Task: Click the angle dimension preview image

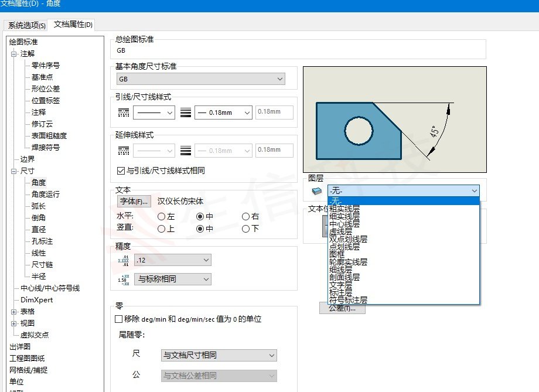Action: point(395,120)
